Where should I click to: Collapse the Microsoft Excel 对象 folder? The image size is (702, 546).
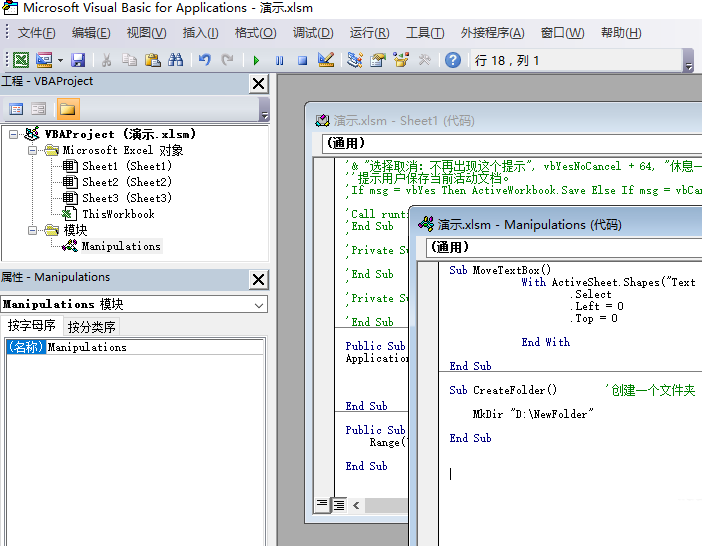(x=32, y=150)
